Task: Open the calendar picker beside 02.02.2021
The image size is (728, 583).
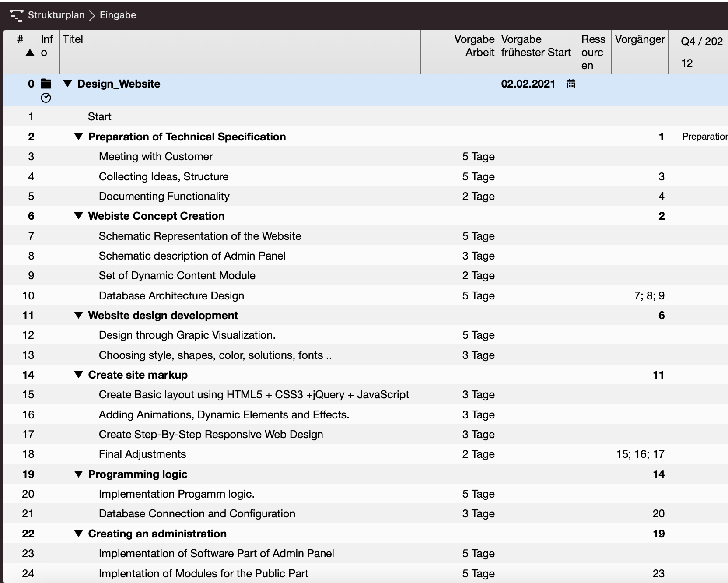Action: (x=571, y=84)
